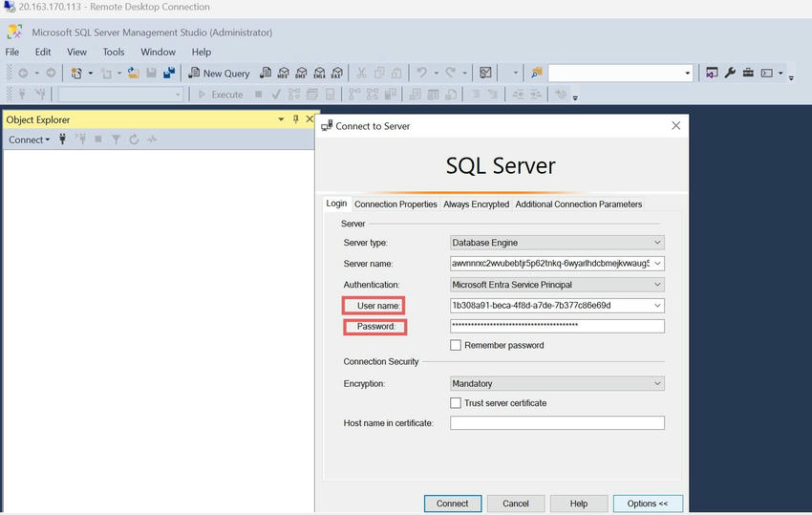Click the Navigate Backward arrow icon
The width and height of the screenshot is (812, 515).
[x=23, y=73]
